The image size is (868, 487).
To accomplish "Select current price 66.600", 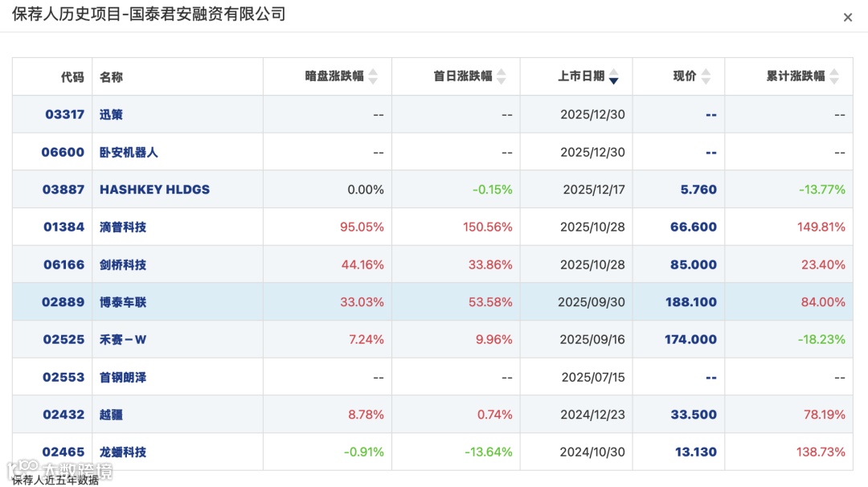I will [694, 227].
